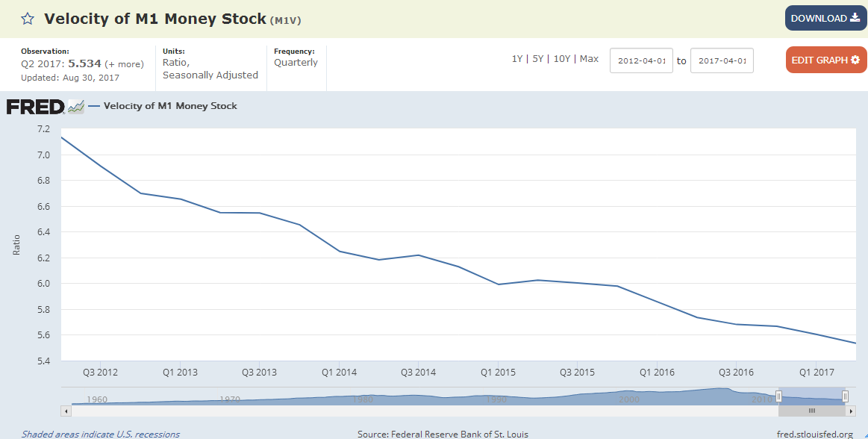Viewport: 868px width, 439px height.
Task: Click the blue legend line for M1 Velocity
Action: [94, 106]
